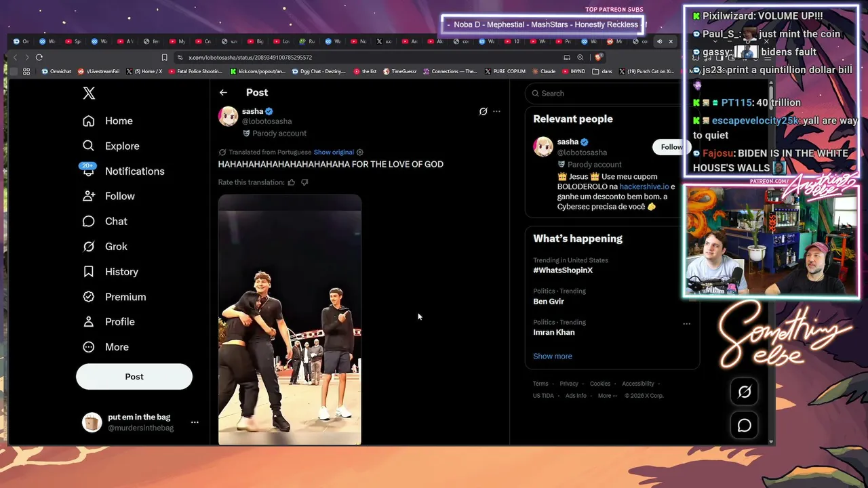868x488 pixels.
Task: Open the three-dot menu on sasha's post
Action: 496,111
